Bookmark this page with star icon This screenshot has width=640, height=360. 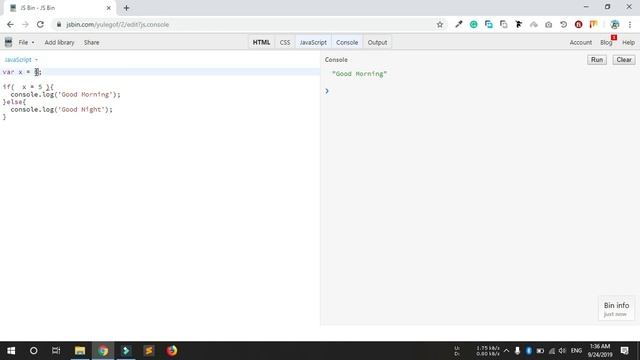(x=440, y=24)
